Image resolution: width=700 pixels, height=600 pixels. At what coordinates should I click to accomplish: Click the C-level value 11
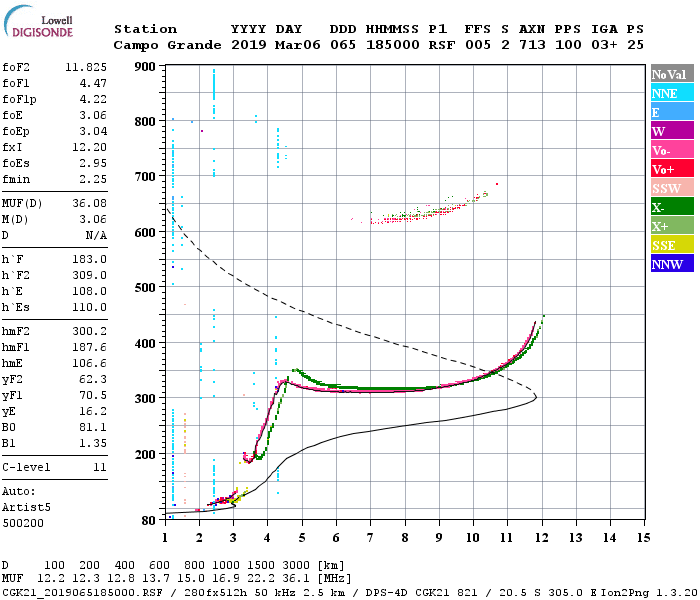pos(100,467)
